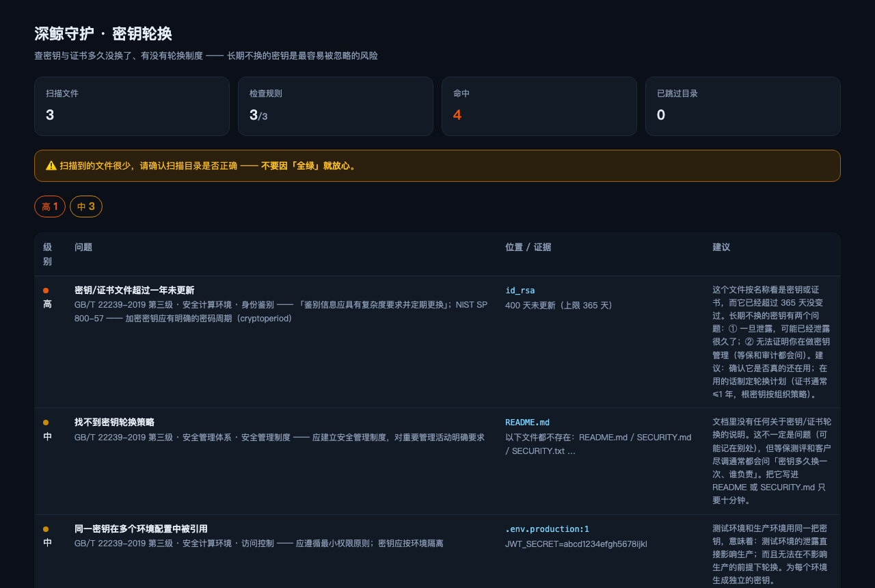Click the 深鲸守护 · 密钥轮换 page title

[103, 34]
